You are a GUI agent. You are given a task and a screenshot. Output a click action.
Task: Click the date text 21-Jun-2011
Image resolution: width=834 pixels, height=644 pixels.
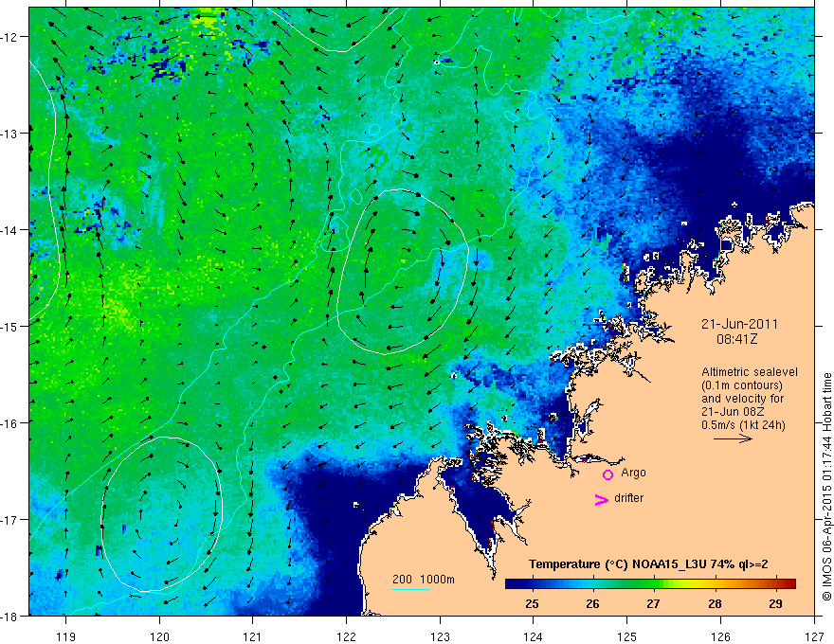[x=739, y=324]
